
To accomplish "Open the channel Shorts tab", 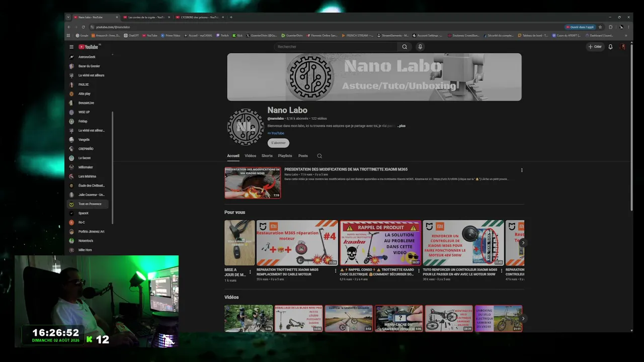I will (267, 156).
